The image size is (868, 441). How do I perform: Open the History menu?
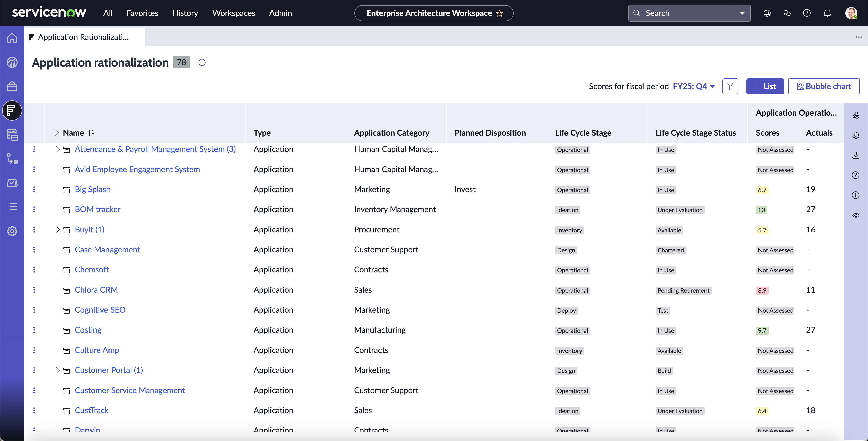pyautogui.click(x=185, y=13)
